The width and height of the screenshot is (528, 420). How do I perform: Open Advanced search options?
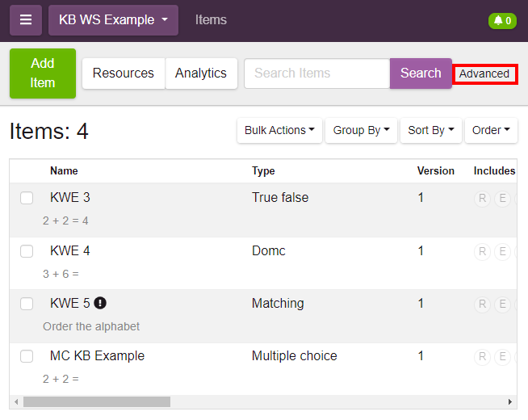coord(484,73)
